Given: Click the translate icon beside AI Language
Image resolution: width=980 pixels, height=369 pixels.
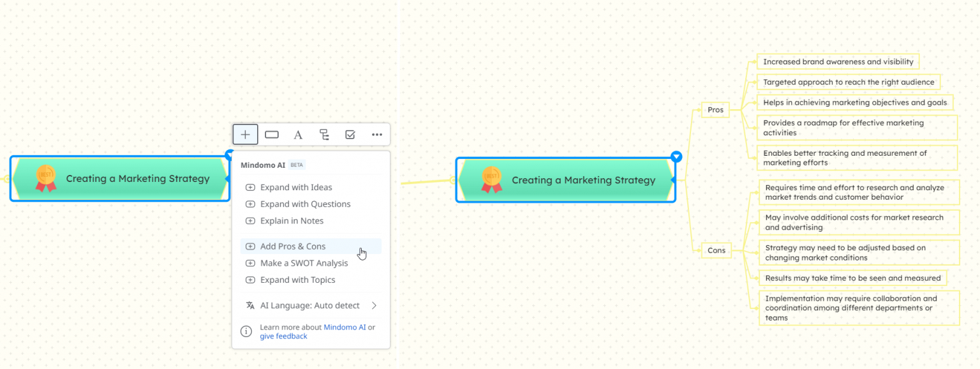Looking at the screenshot, I should click(x=250, y=306).
